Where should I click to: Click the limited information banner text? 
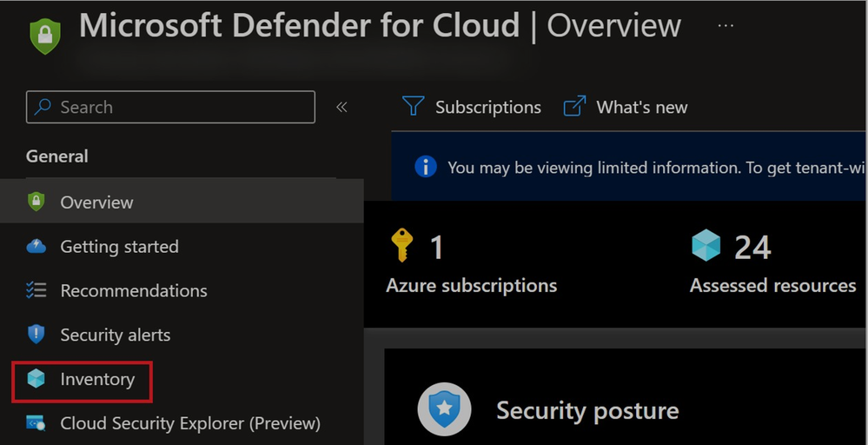click(656, 167)
